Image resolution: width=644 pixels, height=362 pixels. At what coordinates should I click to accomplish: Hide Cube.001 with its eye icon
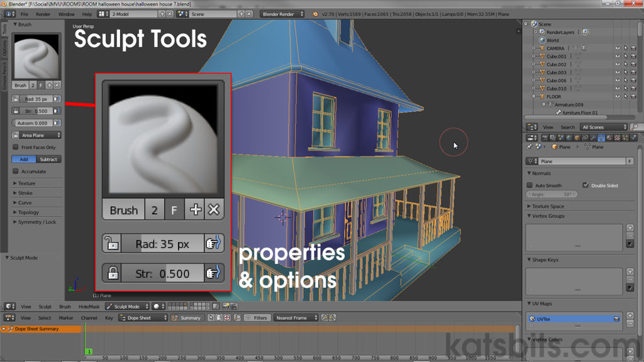(x=618, y=56)
